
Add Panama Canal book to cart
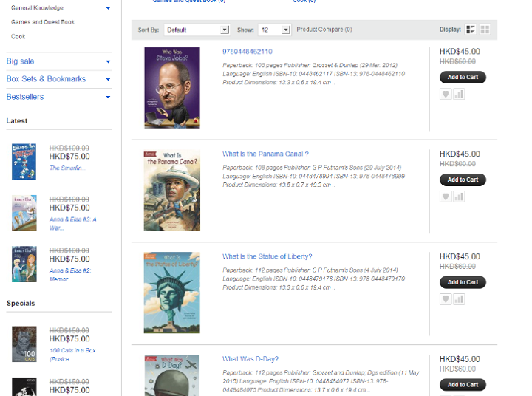(463, 180)
